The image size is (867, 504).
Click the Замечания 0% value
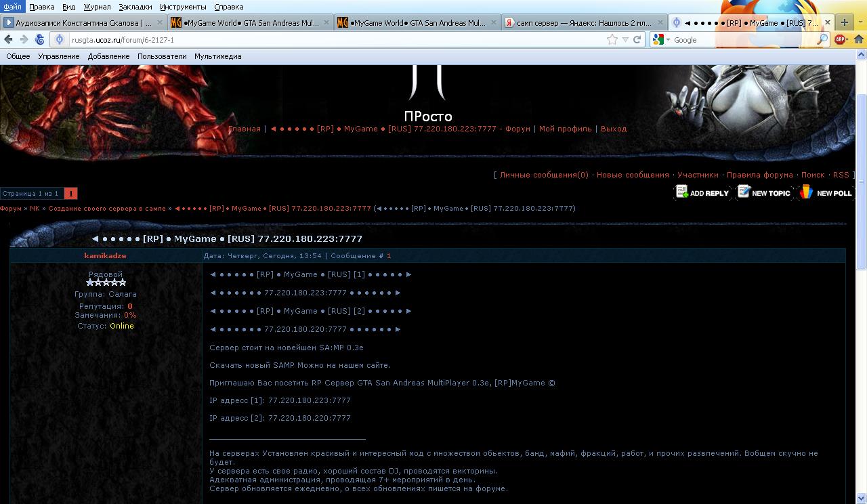130,315
